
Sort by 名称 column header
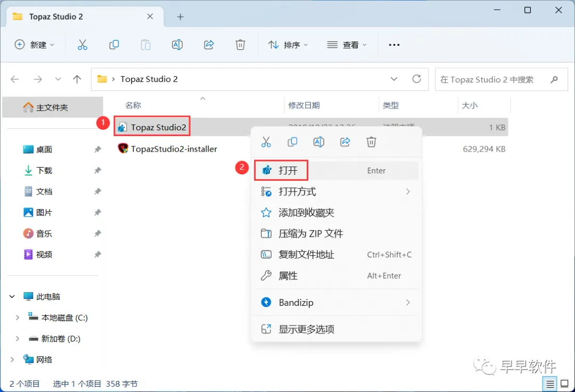pos(133,105)
